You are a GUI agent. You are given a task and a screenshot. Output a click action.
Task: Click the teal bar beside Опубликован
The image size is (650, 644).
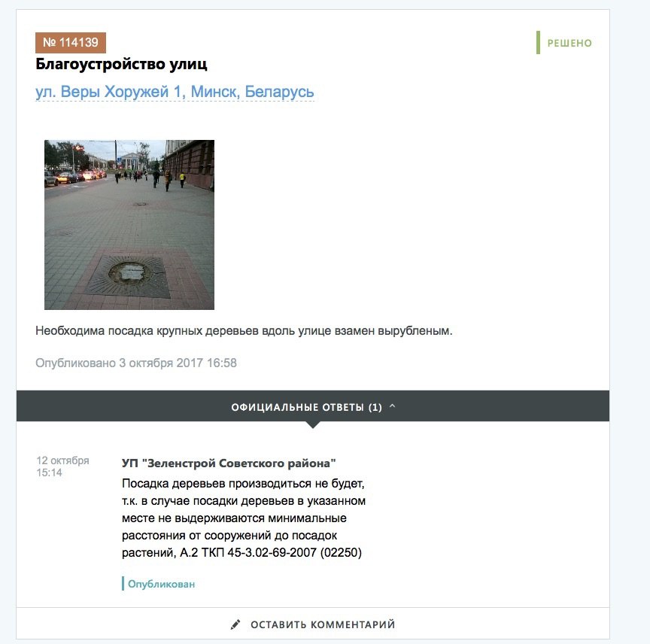point(123,584)
